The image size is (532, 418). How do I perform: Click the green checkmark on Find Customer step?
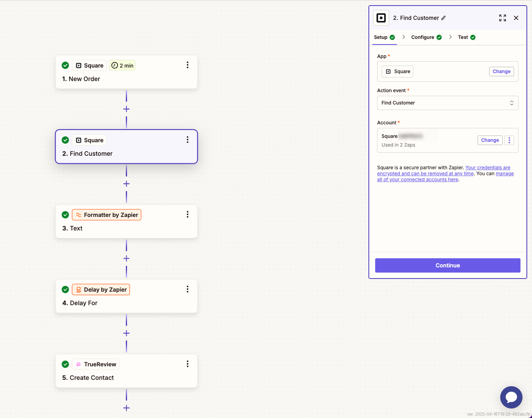point(66,140)
